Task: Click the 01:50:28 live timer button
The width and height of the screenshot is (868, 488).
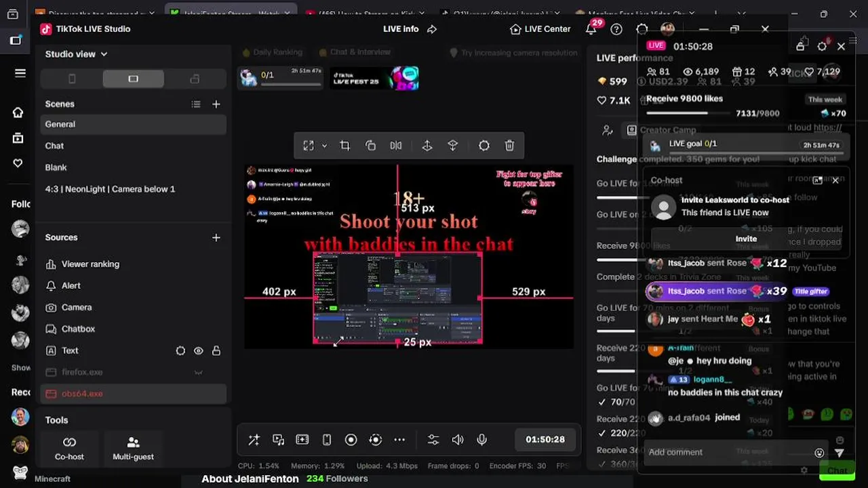Action: click(545, 439)
